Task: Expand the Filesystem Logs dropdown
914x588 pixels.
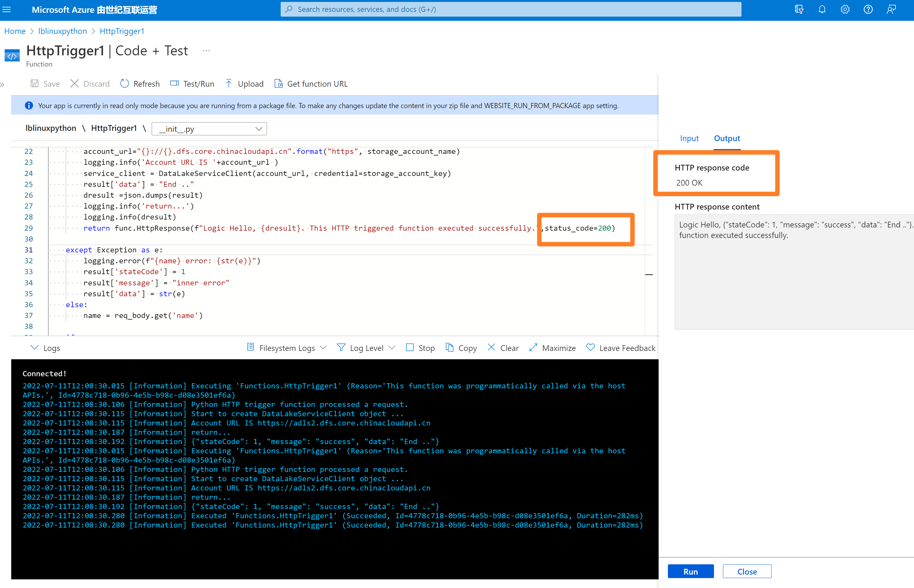Action: click(287, 348)
